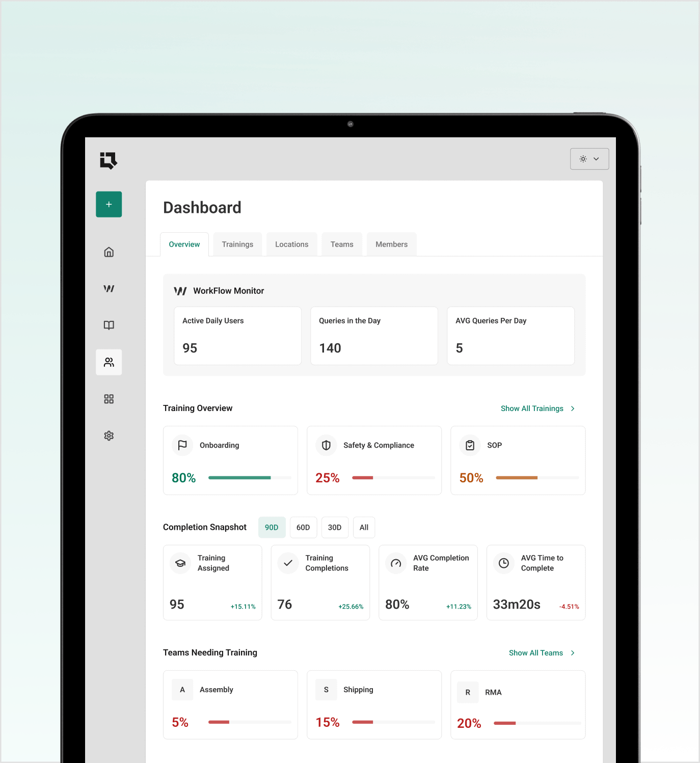Viewport: 700px width, 763px height.
Task: Open the book library sidebar icon
Action: (109, 325)
